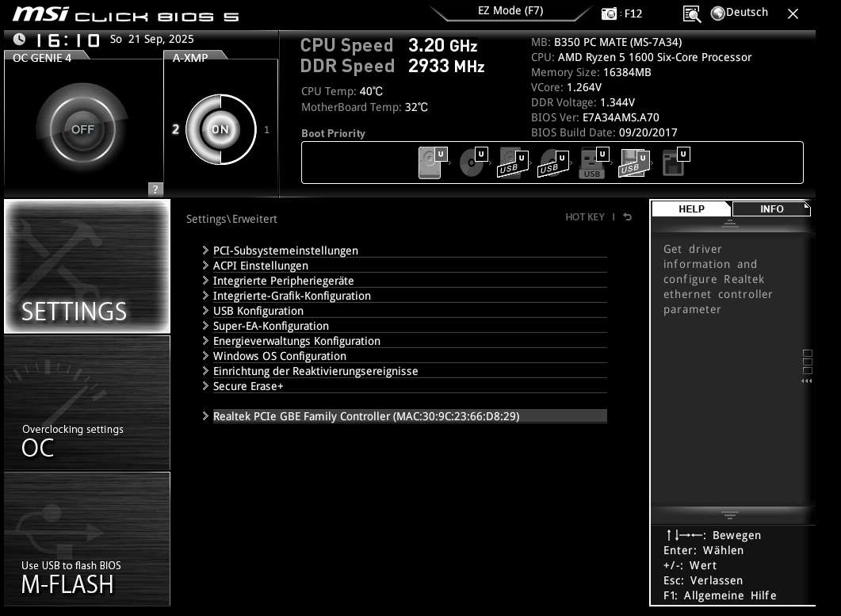The width and height of the screenshot is (841, 616).
Task: Click the clock icon by the time
Action: coord(19,39)
